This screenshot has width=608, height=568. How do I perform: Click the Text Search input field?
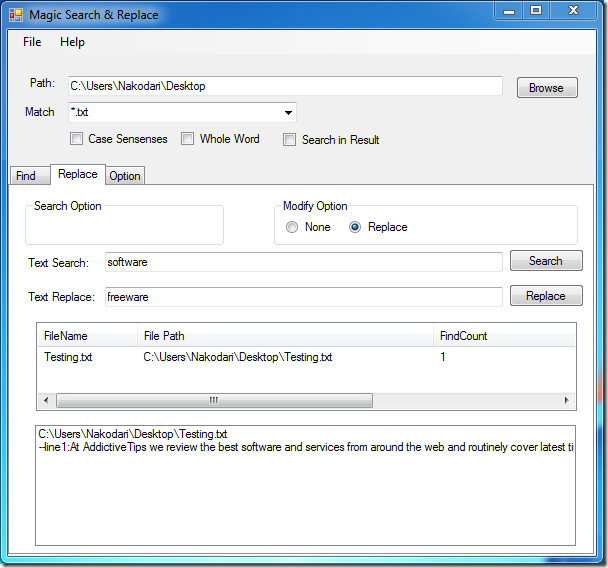click(x=304, y=262)
